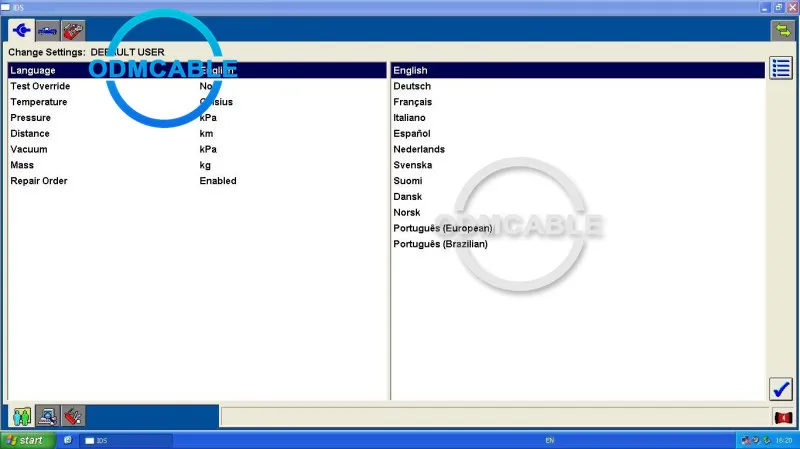Choose Suomi in the language list
The image size is (800, 449).
click(x=578, y=181)
